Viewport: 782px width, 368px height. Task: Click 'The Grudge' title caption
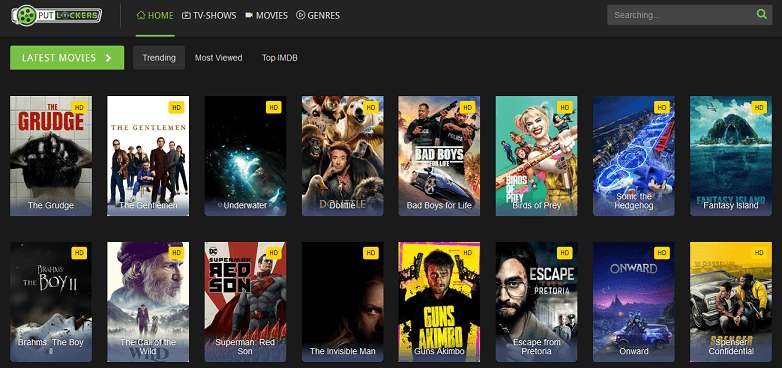[x=51, y=205]
